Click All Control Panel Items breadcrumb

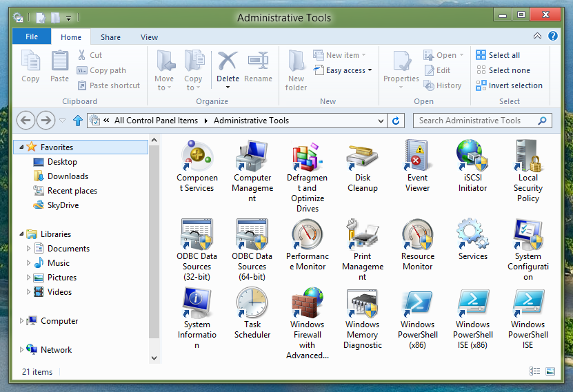click(x=156, y=121)
